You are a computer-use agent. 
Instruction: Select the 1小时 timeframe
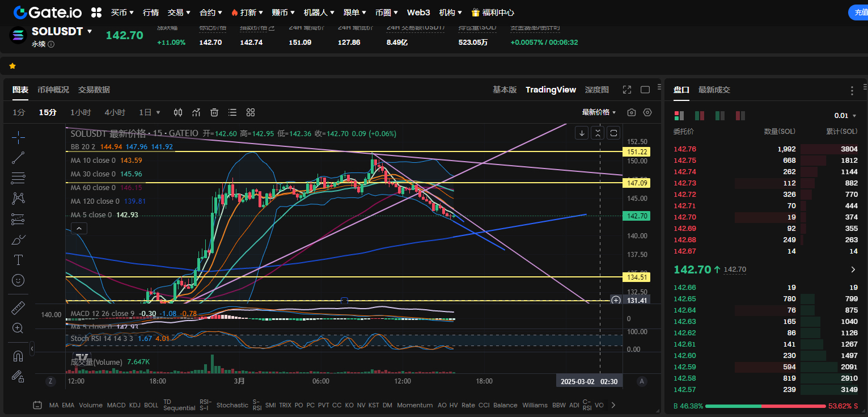(81, 112)
